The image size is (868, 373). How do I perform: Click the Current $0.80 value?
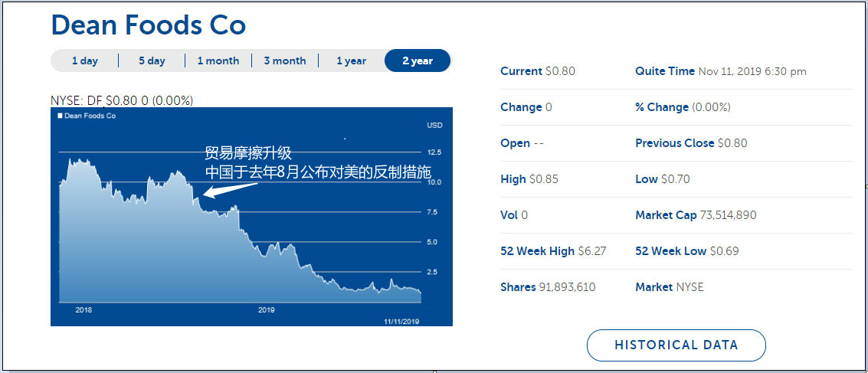pyautogui.click(x=538, y=71)
